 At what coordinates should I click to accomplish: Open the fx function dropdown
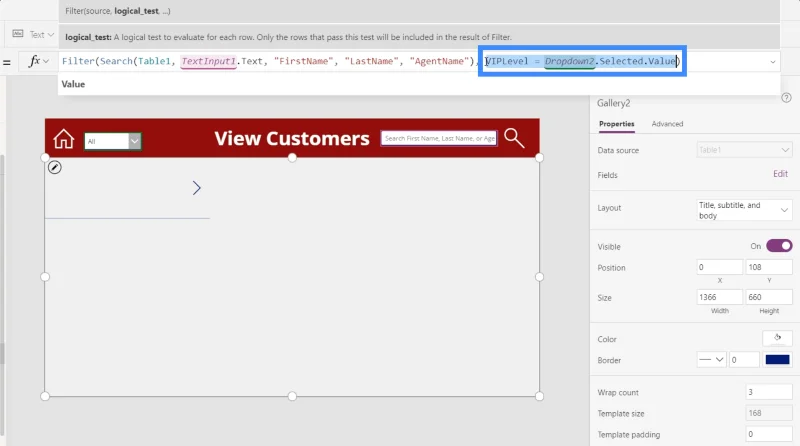point(39,61)
